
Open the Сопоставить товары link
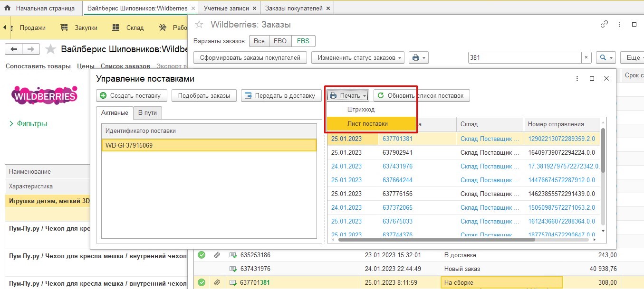pyautogui.click(x=38, y=66)
